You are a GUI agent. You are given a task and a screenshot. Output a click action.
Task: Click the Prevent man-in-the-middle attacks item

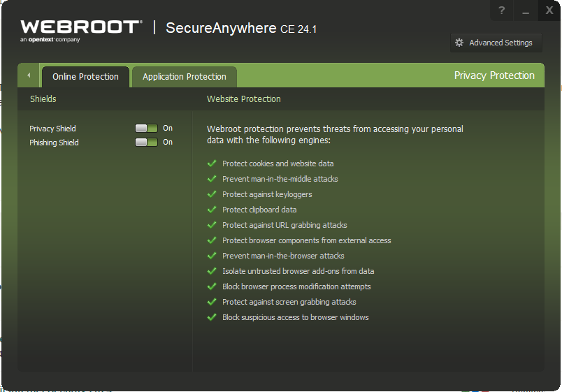[280, 179]
